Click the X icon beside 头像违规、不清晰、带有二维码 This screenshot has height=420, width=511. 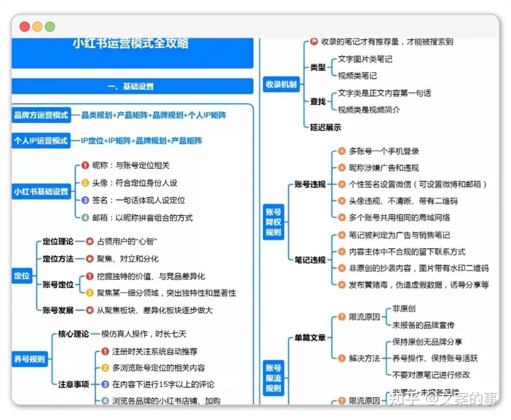(x=342, y=201)
